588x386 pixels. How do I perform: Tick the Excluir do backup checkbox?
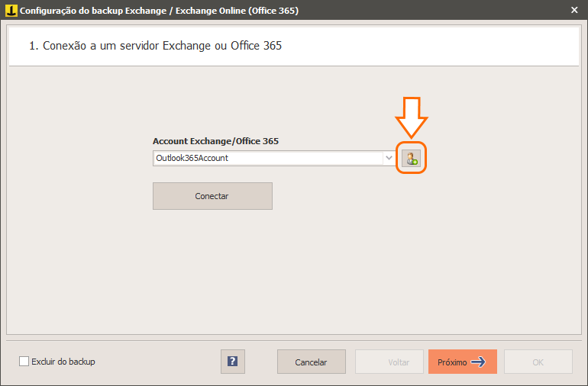[x=24, y=362]
